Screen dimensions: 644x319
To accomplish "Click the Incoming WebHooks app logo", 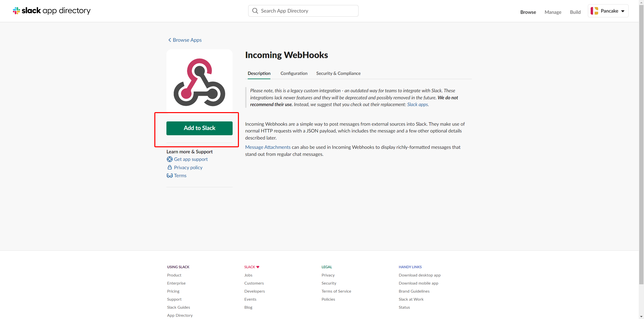I will [199, 82].
